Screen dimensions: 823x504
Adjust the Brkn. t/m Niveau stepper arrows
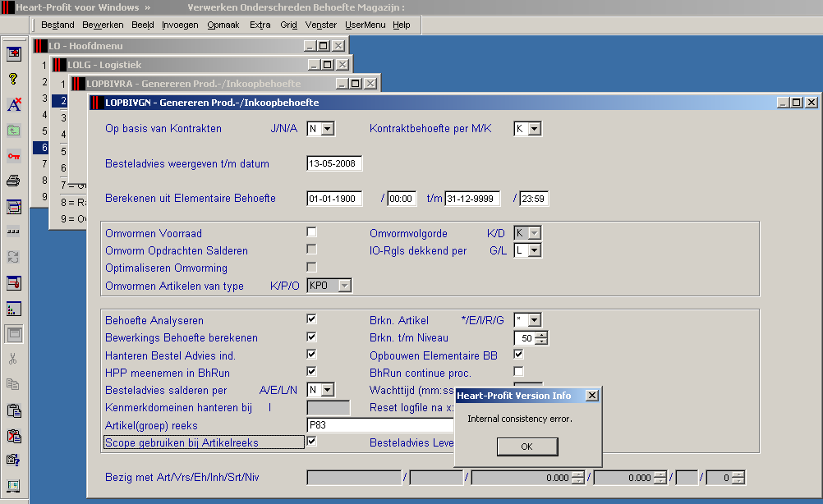click(x=541, y=338)
